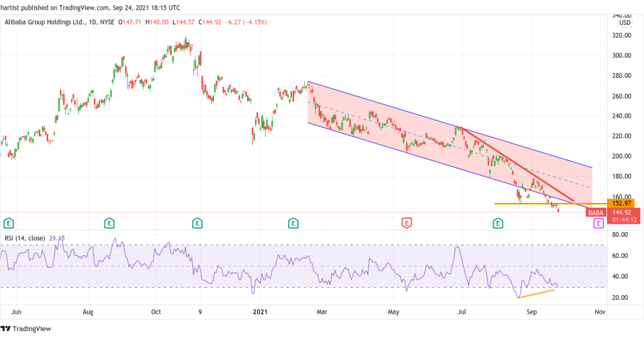The width and height of the screenshot is (644, 338).
Task: Click the Aug label on the time axis
Action: 89,312
